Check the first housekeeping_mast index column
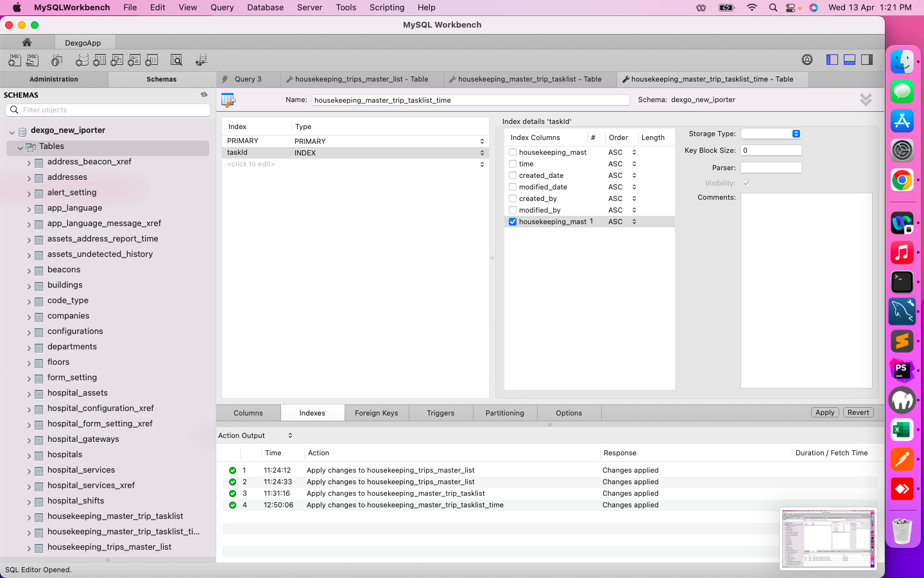The height and width of the screenshot is (578, 924). [513, 152]
